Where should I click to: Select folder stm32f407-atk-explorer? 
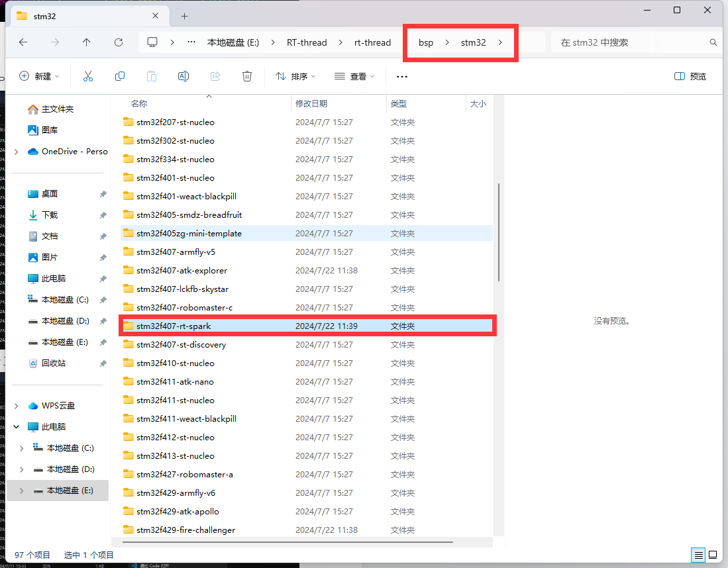[x=307, y=270]
